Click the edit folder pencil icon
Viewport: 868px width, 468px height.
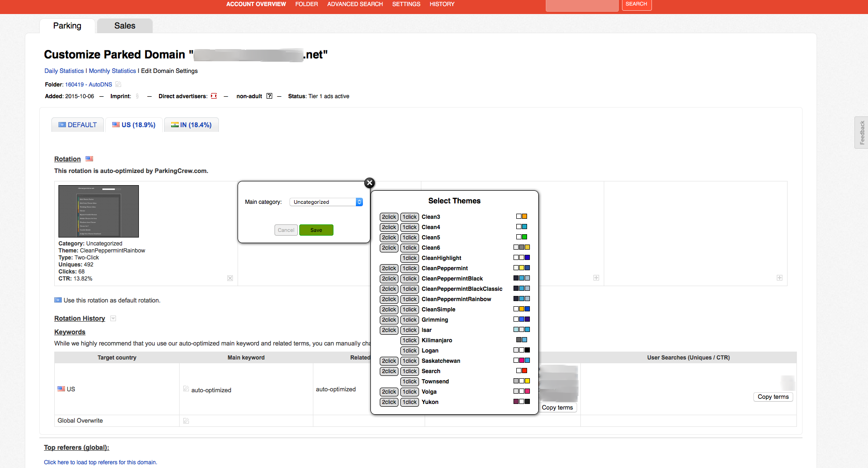(x=118, y=85)
